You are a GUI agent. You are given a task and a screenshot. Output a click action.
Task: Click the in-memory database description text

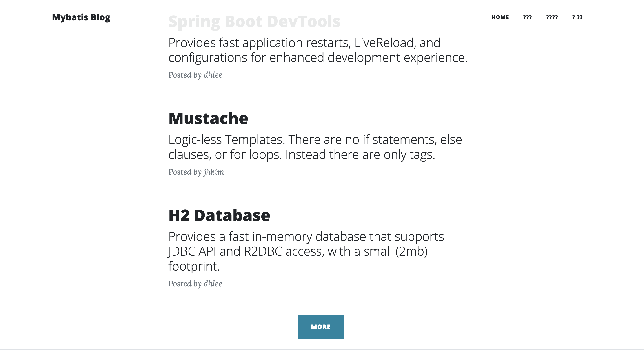306,251
